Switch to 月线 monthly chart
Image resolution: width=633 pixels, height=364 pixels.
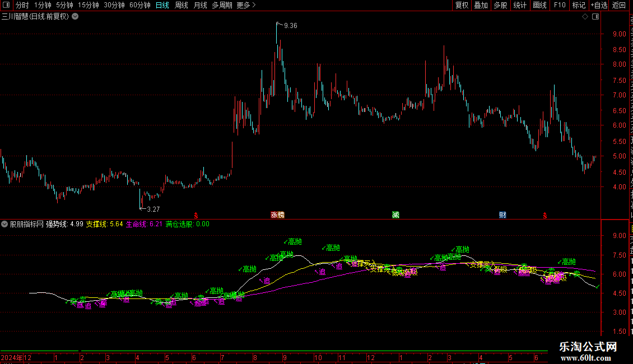pos(200,5)
